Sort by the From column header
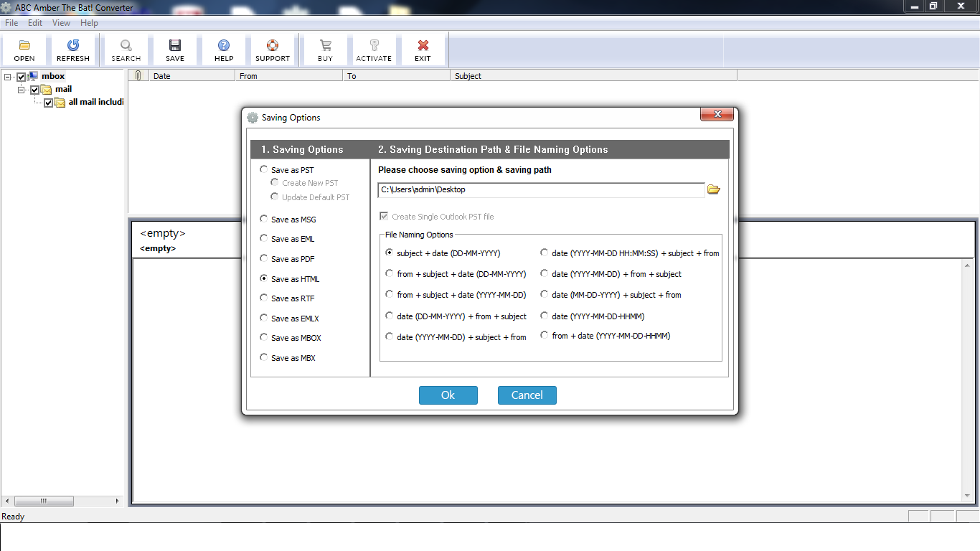980x551 pixels. [x=289, y=75]
